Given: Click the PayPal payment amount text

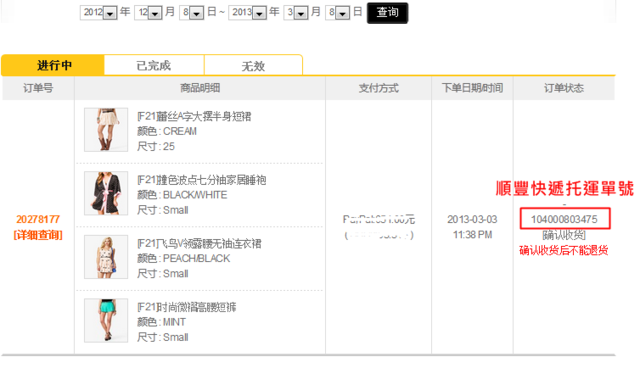Looking at the screenshot, I should [379, 219].
